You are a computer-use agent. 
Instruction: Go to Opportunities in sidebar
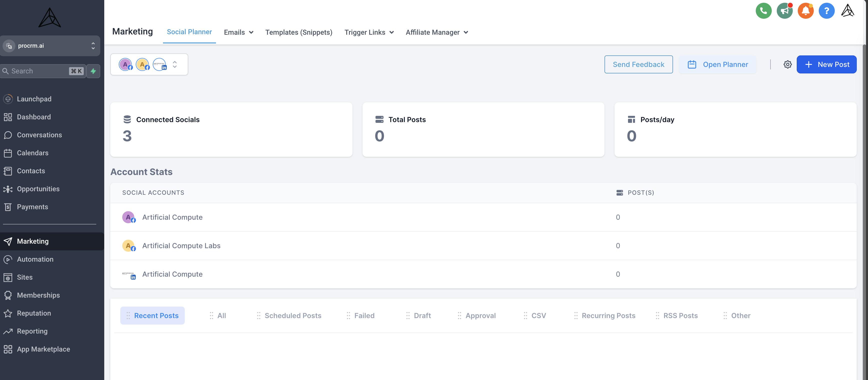pyautogui.click(x=38, y=189)
